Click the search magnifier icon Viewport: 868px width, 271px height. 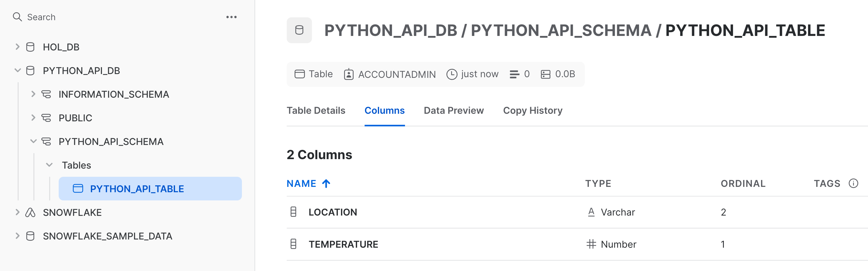click(17, 17)
